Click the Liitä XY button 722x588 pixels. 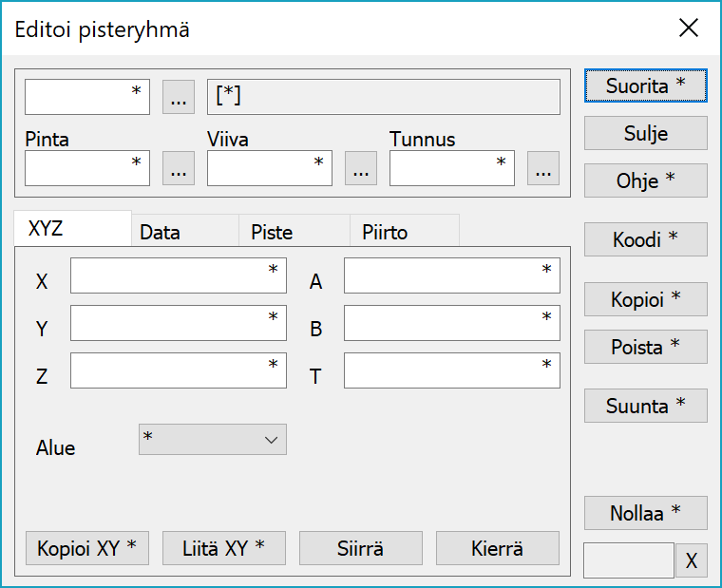tap(223, 548)
